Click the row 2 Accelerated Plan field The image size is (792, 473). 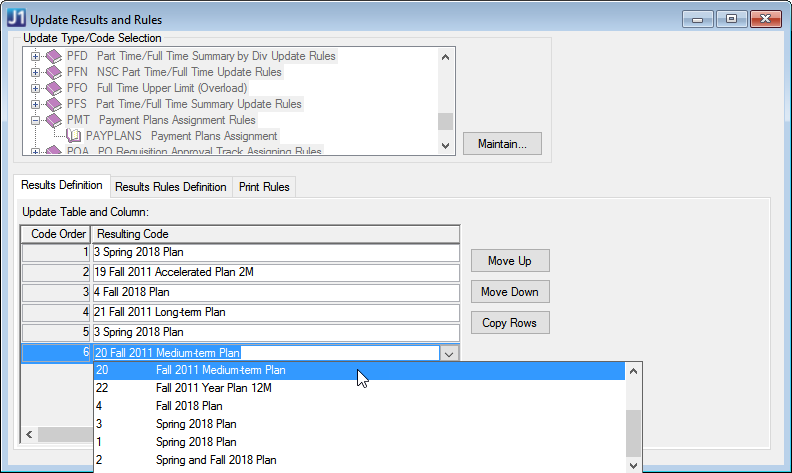click(x=275, y=272)
